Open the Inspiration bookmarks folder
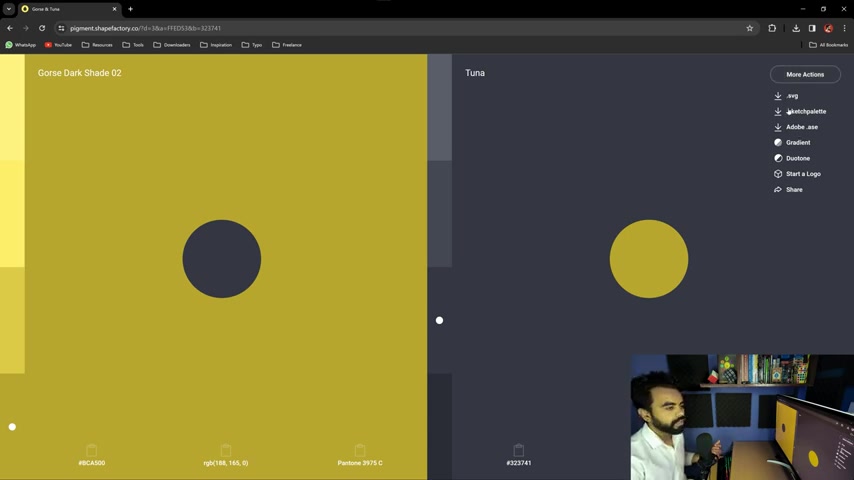The width and height of the screenshot is (854, 480). tap(216, 45)
